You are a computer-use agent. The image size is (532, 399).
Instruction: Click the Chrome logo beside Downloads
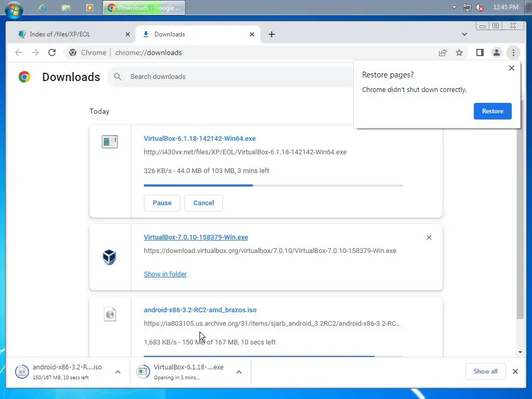pyautogui.click(x=24, y=77)
